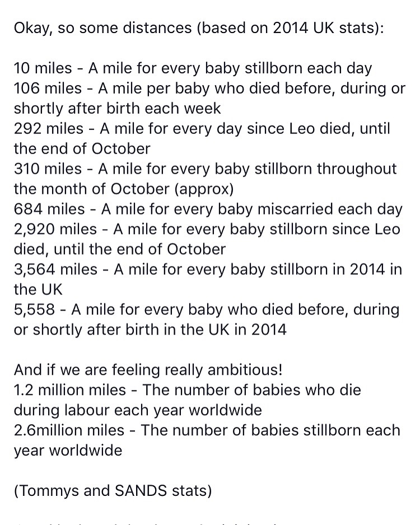Click the "310 miles" distance text
Viewport: 420px width, 525px height.
(50, 169)
